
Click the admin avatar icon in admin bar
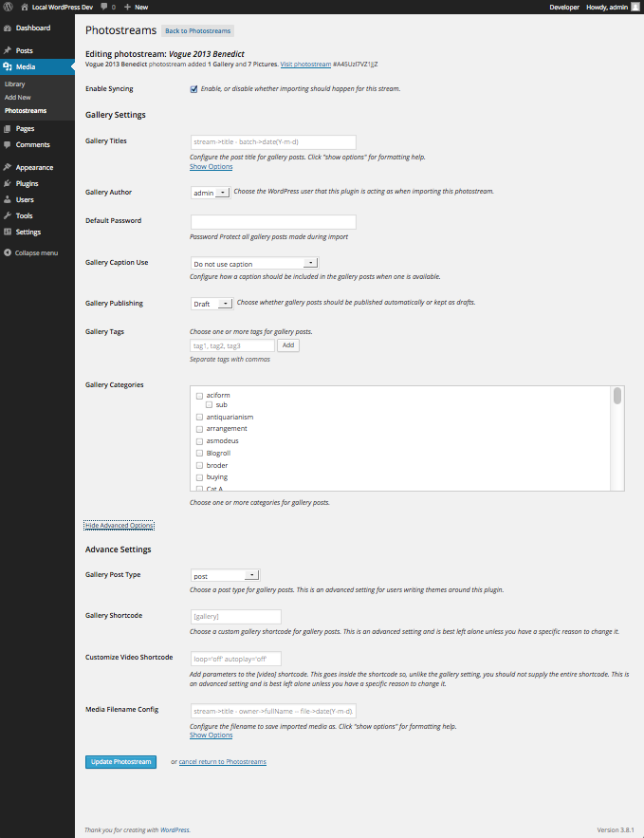[x=635, y=7]
